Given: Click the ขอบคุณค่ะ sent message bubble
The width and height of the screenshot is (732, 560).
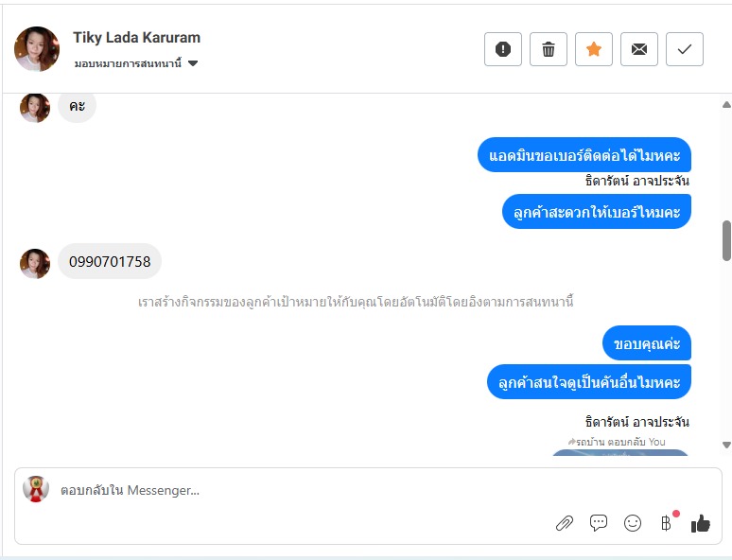Looking at the screenshot, I should click(647, 343).
